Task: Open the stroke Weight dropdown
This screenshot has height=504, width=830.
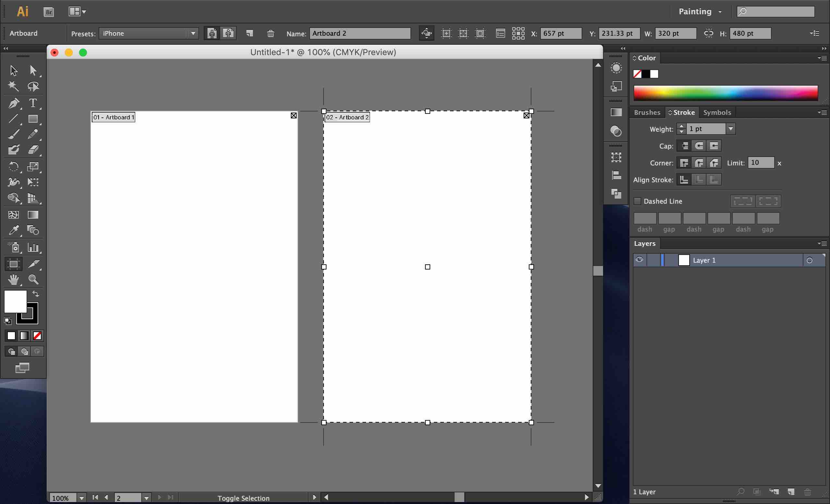Action: coord(730,129)
